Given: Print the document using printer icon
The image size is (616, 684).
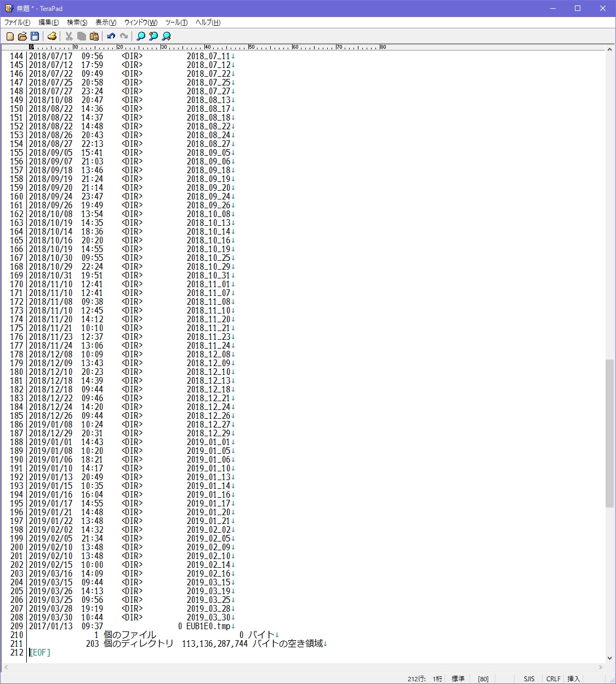Looking at the screenshot, I should coord(52,36).
